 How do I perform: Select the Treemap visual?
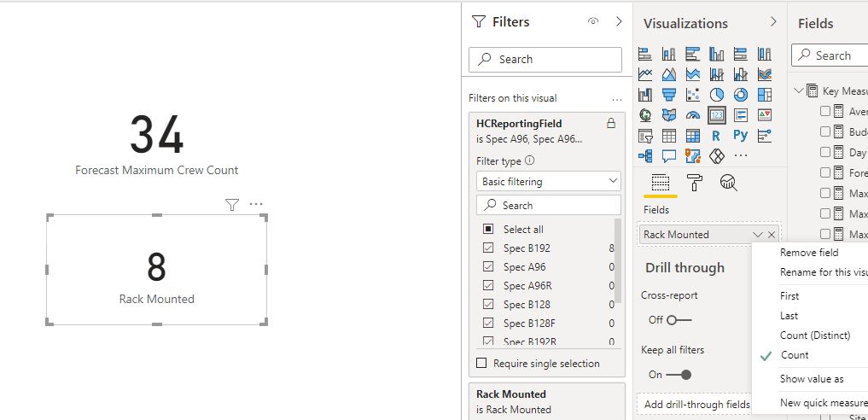pyautogui.click(x=765, y=95)
